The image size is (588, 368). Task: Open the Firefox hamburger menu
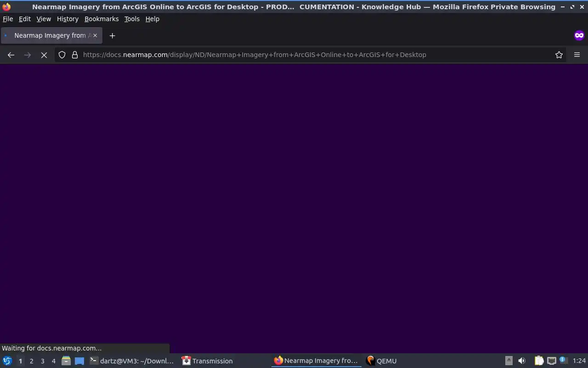point(577,55)
